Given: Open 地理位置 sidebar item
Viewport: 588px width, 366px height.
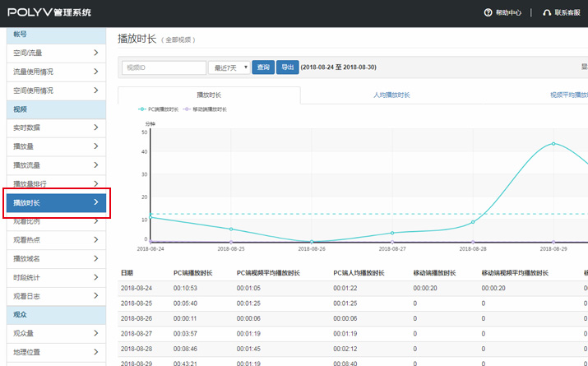Looking at the screenshot, I should [27, 351].
